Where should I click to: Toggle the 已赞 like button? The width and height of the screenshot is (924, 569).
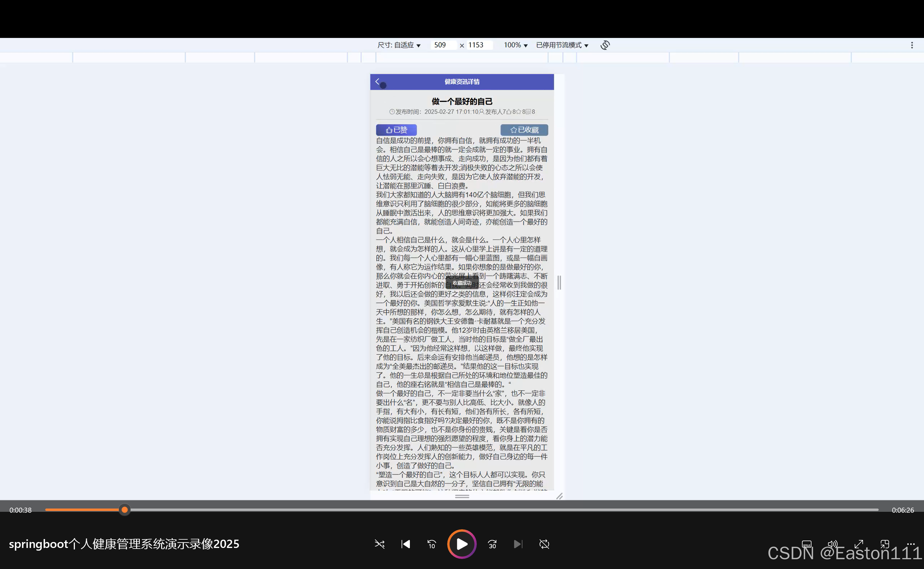pyautogui.click(x=396, y=130)
